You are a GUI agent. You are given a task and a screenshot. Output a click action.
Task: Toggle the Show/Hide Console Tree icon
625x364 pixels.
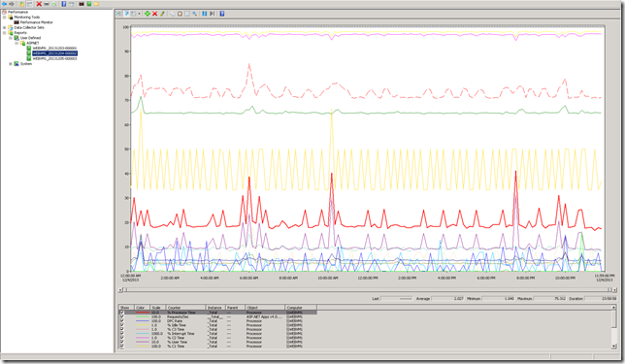tap(29, 4)
